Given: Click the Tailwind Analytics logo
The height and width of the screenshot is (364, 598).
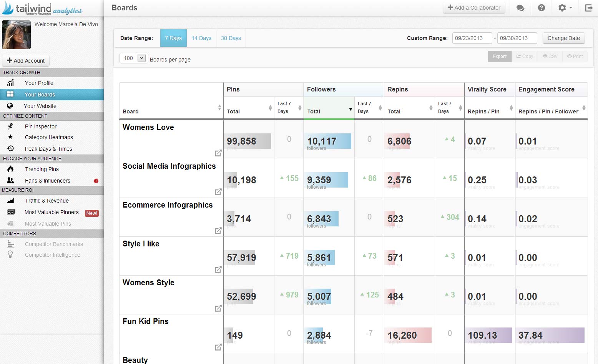Looking at the screenshot, I should click(x=42, y=8).
